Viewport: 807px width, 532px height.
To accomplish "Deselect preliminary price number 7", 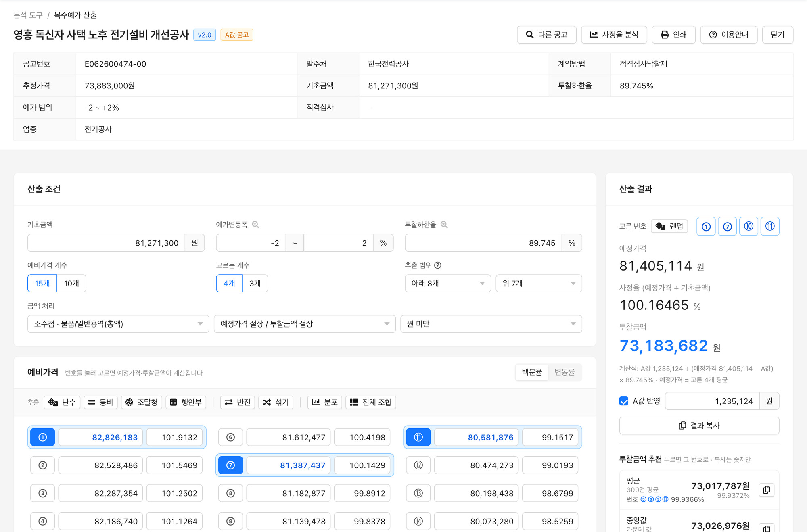I will [230, 465].
